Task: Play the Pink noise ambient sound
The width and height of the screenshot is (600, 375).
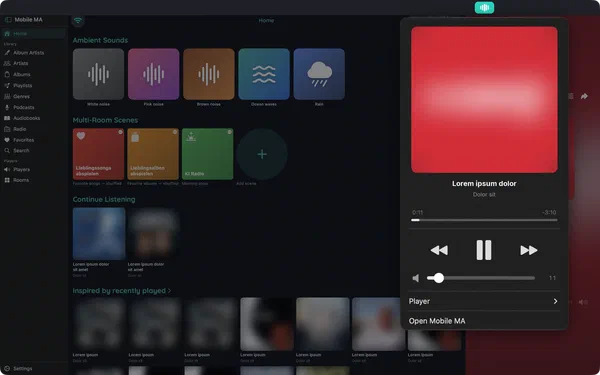Action: pyautogui.click(x=153, y=74)
